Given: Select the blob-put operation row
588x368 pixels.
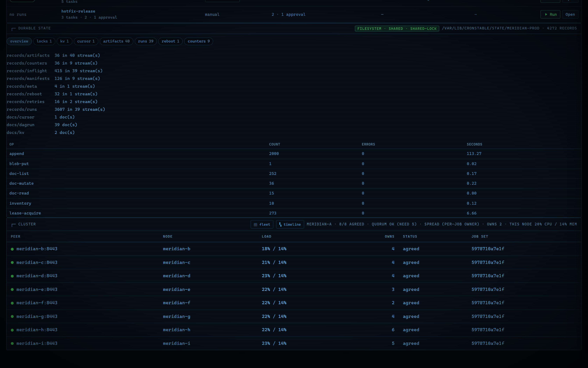Looking at the screenshot, I should click(x=294, y=164).
